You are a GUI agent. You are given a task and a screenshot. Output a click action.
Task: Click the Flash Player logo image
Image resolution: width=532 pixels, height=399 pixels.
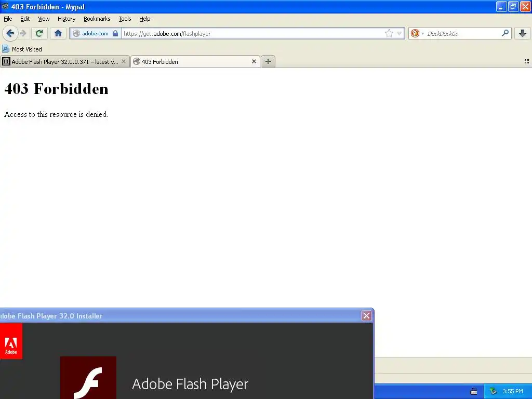pyautogui.click(x=88, y=378)
